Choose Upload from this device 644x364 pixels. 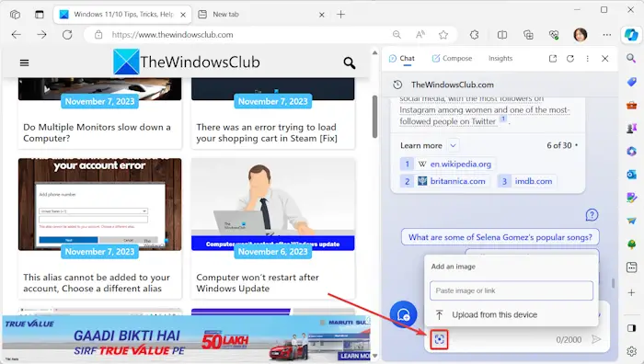click(x=512, y=314)
